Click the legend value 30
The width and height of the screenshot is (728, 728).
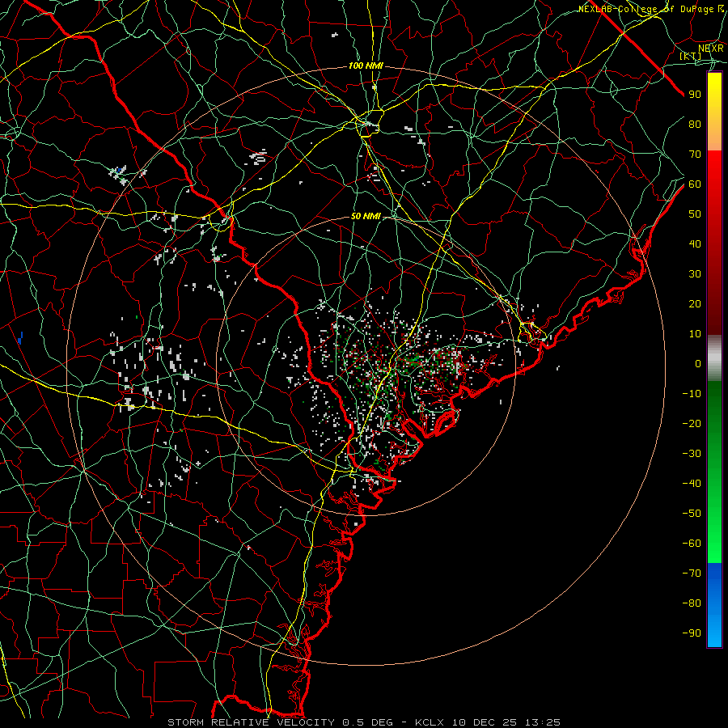click(x=695, y=274)
